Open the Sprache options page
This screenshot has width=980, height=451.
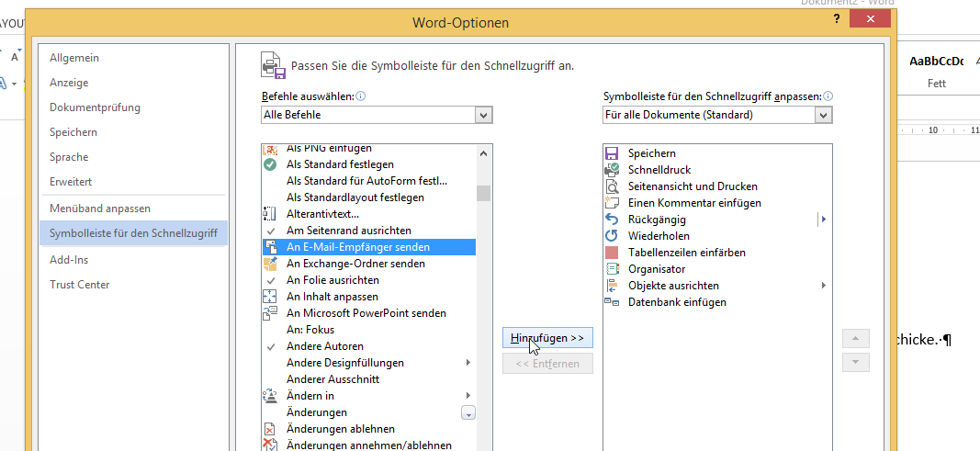coord(134,157)
